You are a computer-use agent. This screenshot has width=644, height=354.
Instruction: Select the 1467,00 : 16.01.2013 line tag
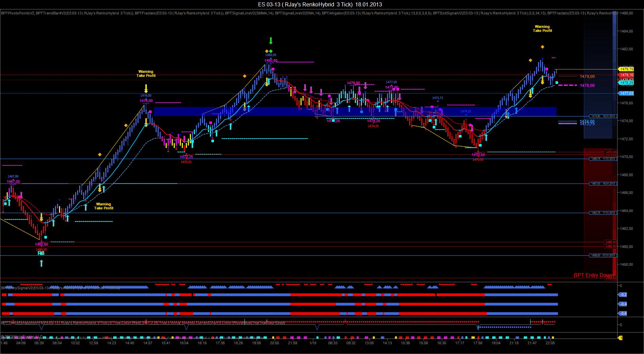coord(603,184)
